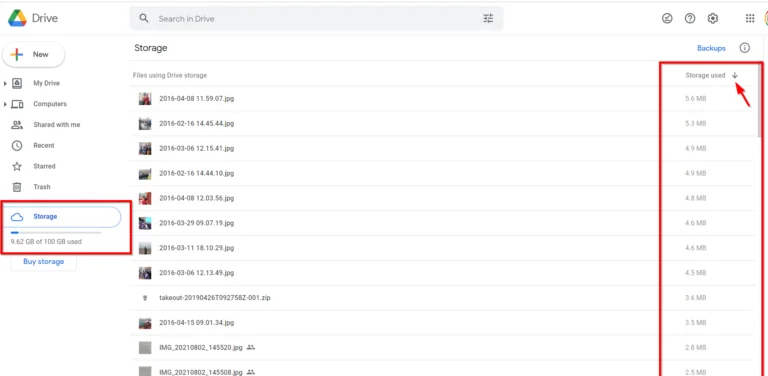Sort by the Storage used header
768x376 pixels.
tap(705, 75)
